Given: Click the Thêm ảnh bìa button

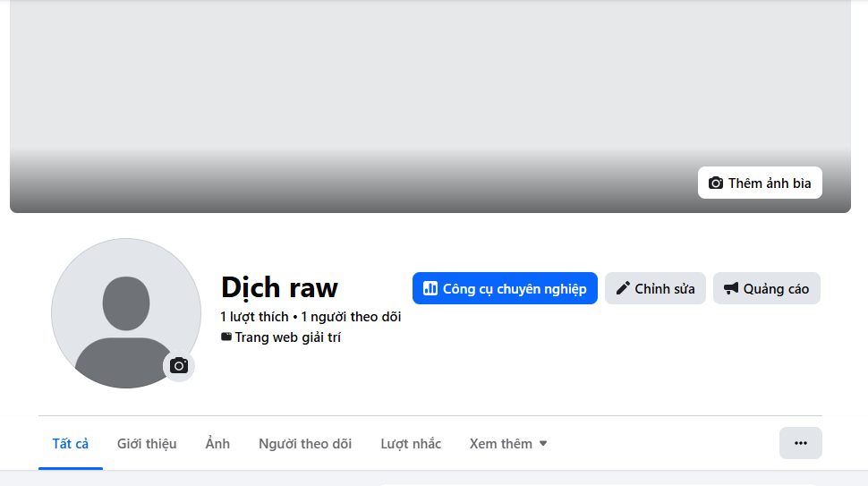Looking at the screenshot, I should point(760,183).
